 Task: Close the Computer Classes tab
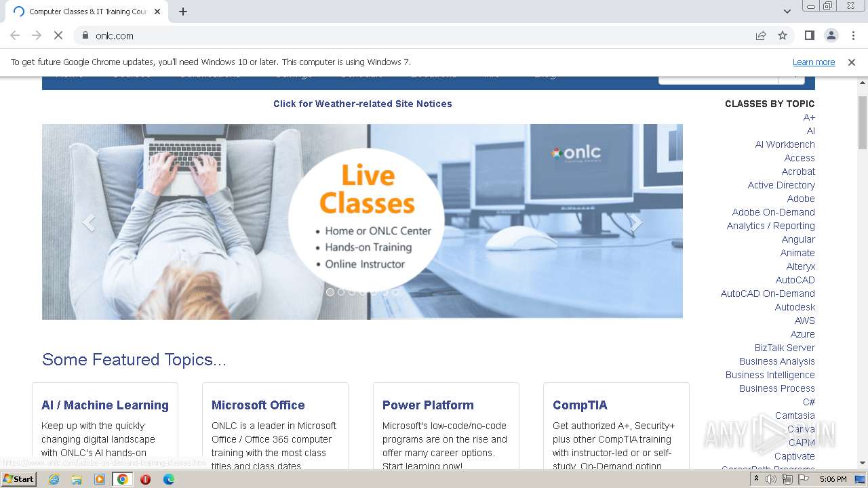pyautogui.click(x=158, y=12)
